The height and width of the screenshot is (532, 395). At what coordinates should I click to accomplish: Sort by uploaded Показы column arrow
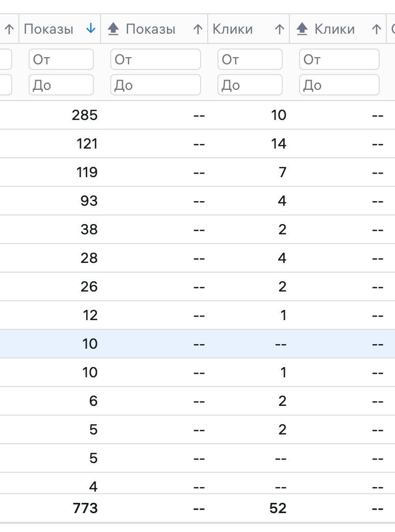coord(197,29)
